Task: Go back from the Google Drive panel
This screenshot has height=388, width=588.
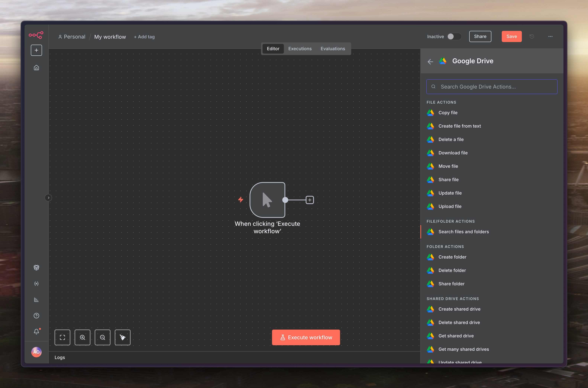Action: pos(430,61)
